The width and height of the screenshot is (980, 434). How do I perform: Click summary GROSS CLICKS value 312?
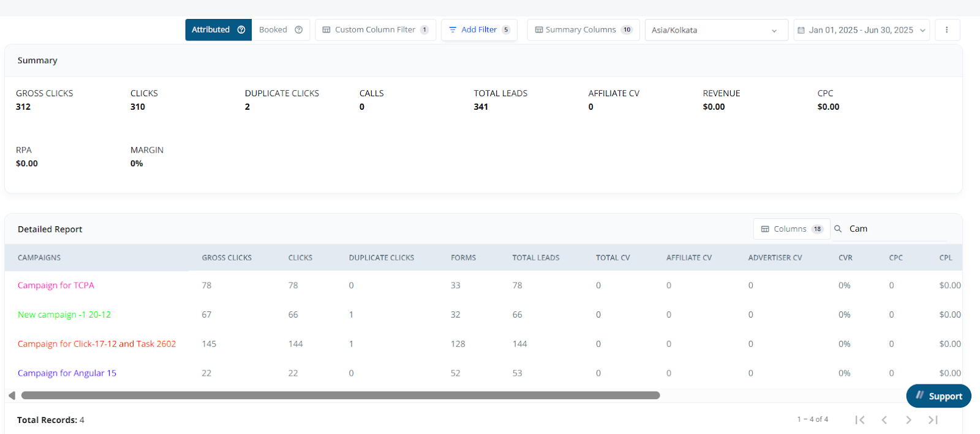(x=23, y=107)
